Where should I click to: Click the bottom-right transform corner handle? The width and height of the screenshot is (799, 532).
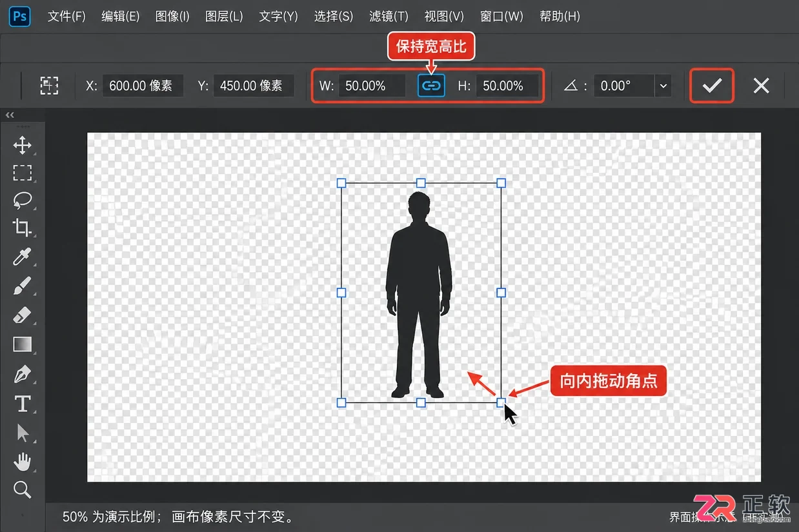pos(501,402)
